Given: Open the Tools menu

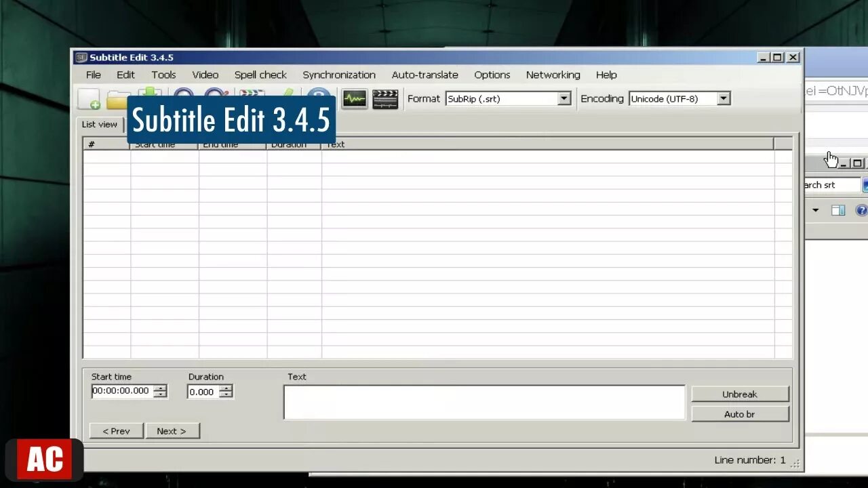Looking at the screenshot, I should point(163,75).
